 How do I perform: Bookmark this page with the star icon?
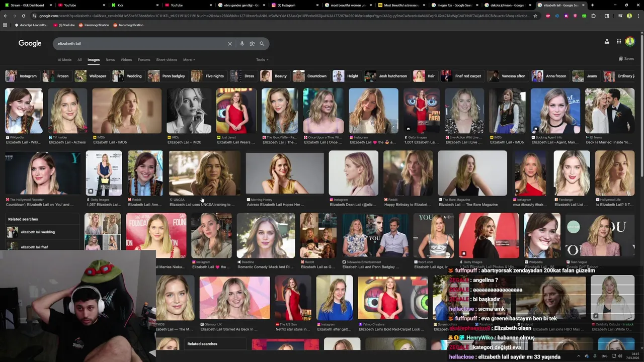click(535, 16)
